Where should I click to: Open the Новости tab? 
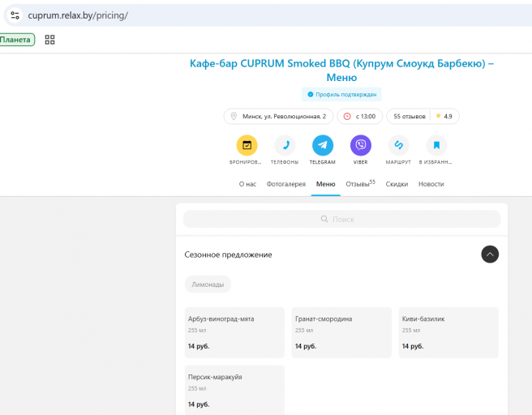(x=431, y=184)
